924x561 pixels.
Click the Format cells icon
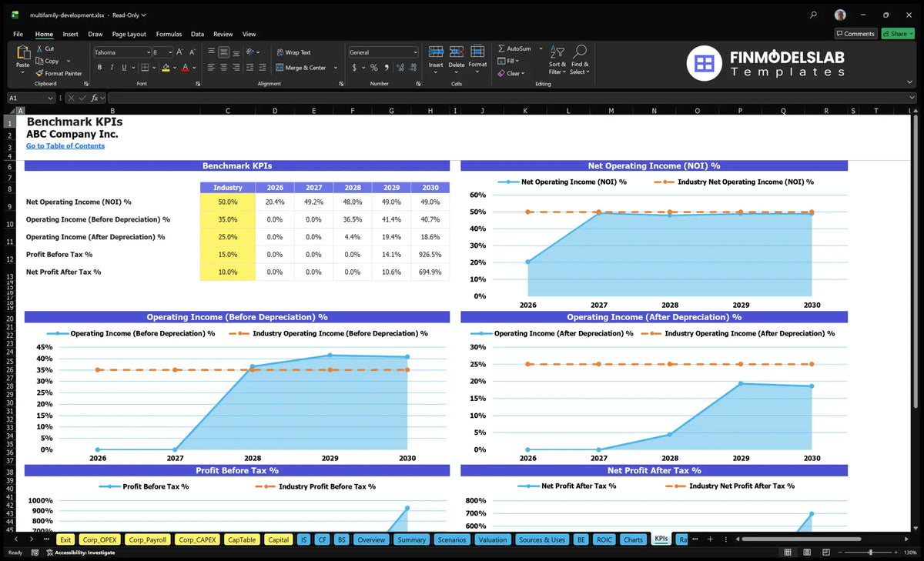(x=477, y=52)
